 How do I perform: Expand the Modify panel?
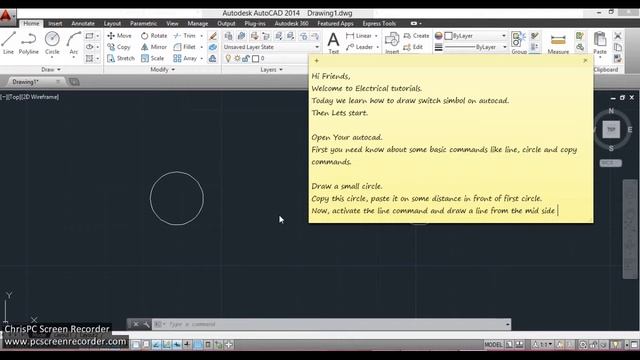pos(162,70)
